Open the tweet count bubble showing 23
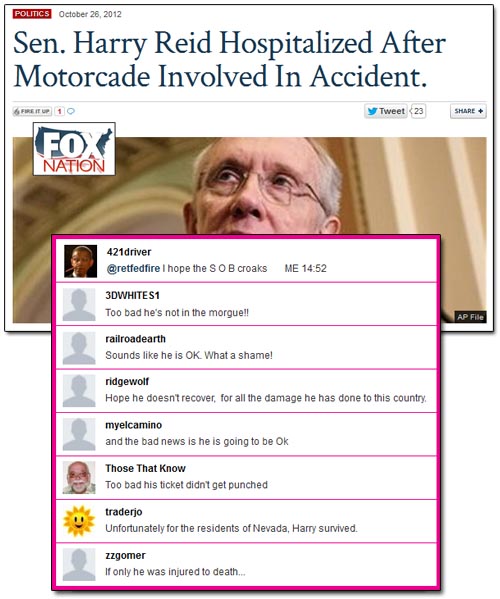500x599 pixels. 418,111
